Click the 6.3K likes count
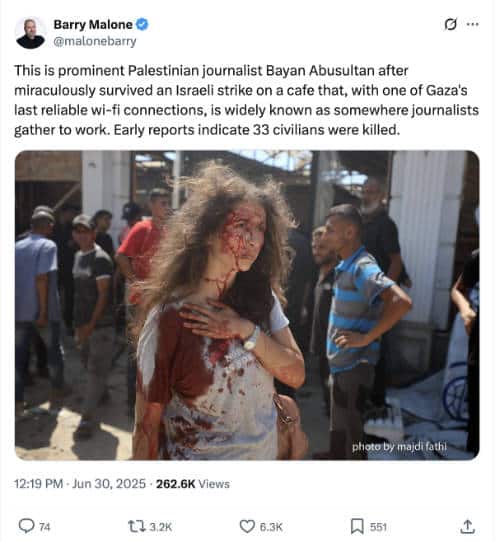Viewport: 500px width, 542px height. (x=271, y=527)
